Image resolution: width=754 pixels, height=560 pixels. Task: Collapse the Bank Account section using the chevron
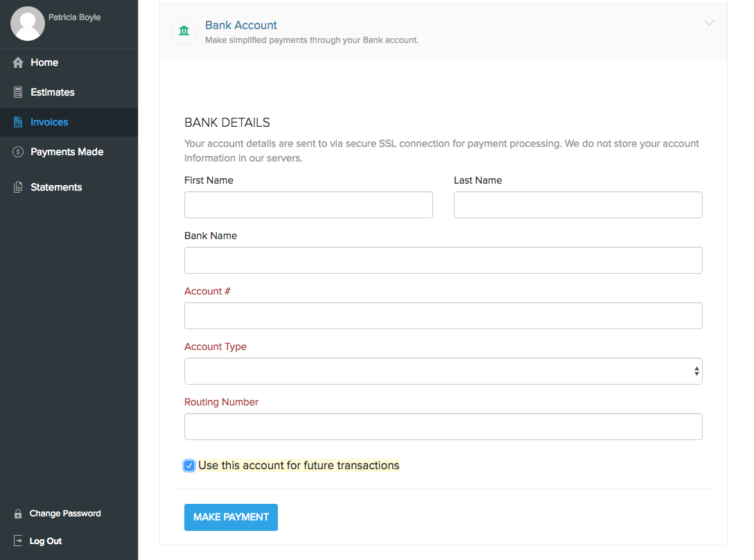point(709,22)
